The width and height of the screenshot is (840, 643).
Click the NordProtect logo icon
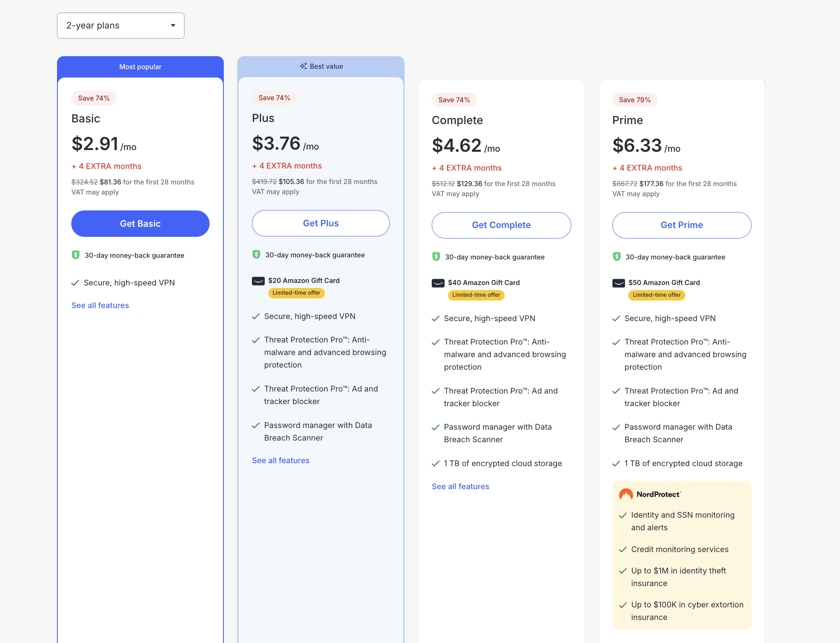coord(626,494)
